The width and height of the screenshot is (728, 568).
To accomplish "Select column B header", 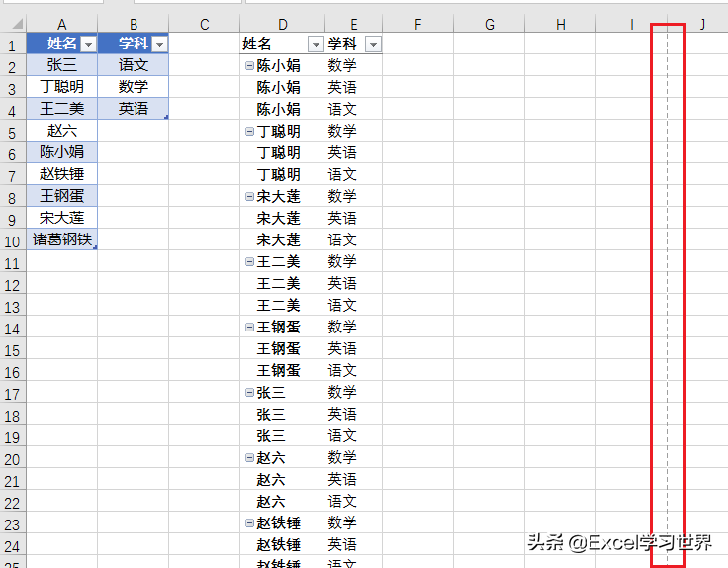I will tap(134, 24).
